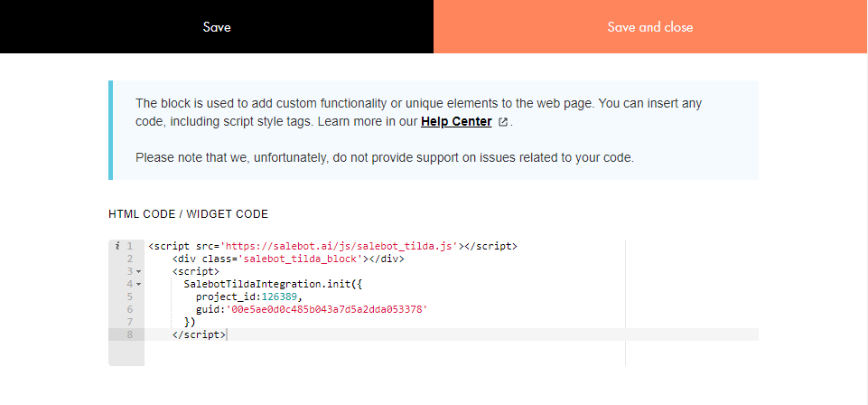Screen dimensions: 868x405
Task: Click the external link icon after Help Center
Action: [502, 122]
